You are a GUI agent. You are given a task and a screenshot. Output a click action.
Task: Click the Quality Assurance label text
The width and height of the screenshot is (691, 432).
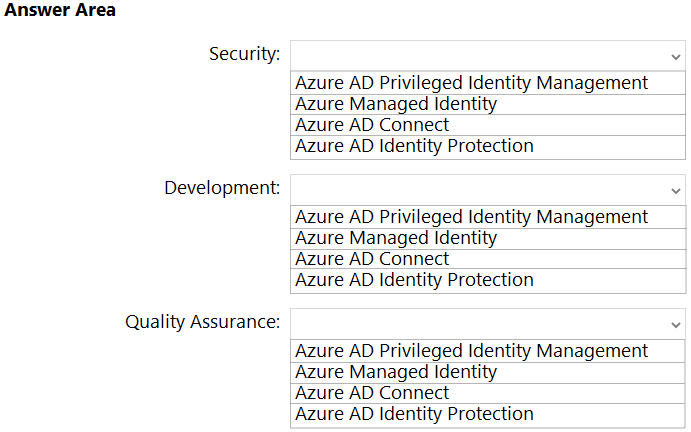202,322
